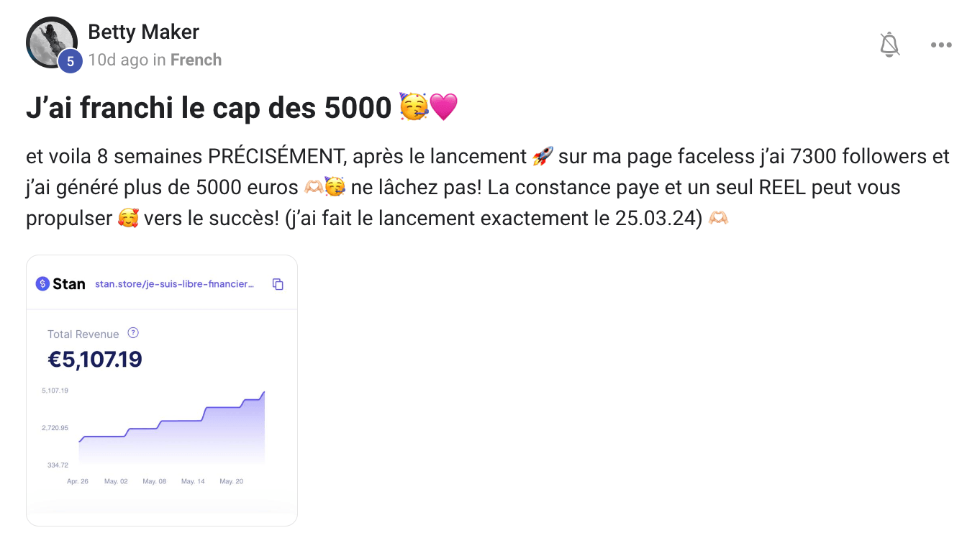Image resolution: width=980 pixels, height=538 pixels.
Task: Click the Total Revenue help icon
Action: point(132,333)
